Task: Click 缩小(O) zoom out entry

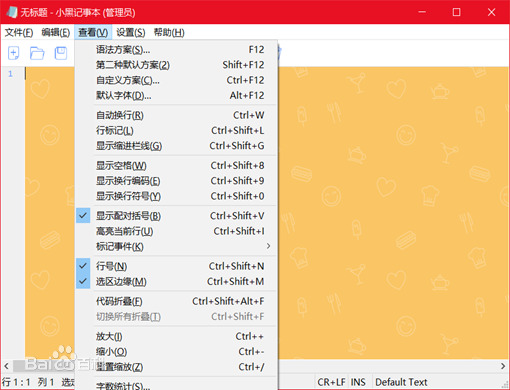Action: [x=176, y=352]
